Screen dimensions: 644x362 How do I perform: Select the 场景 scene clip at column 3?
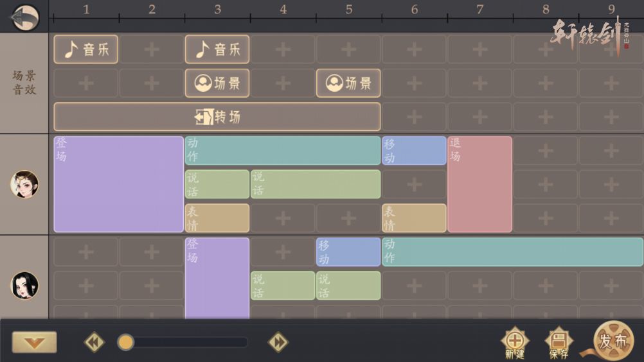pyautogui.click(x=217, y=83)
